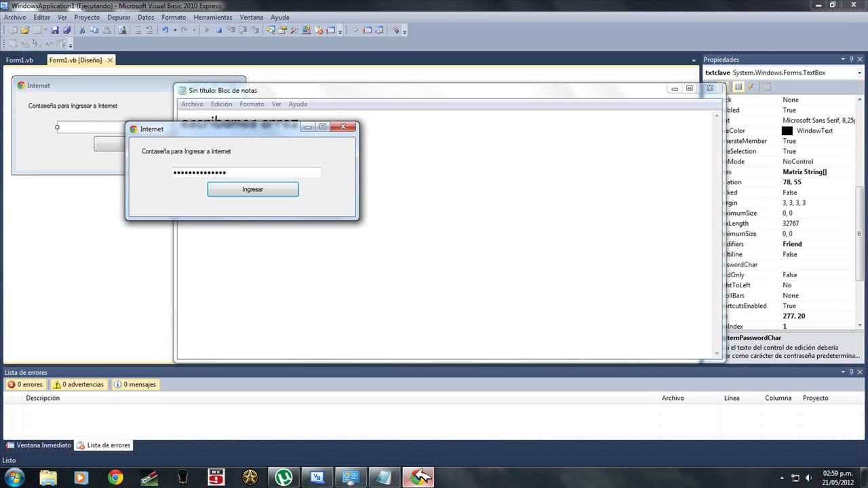This screenshot has width=868, height=488.
Task: Switch Properties to alphabetical view icon
Action: pyautogui.click(x=738, y=87)
